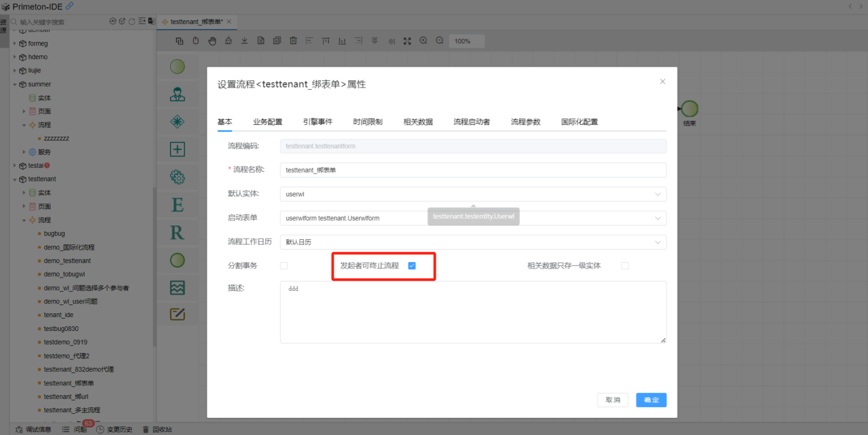
Task: Click the refresh icon in resource panel
Action: coord(132,22)
